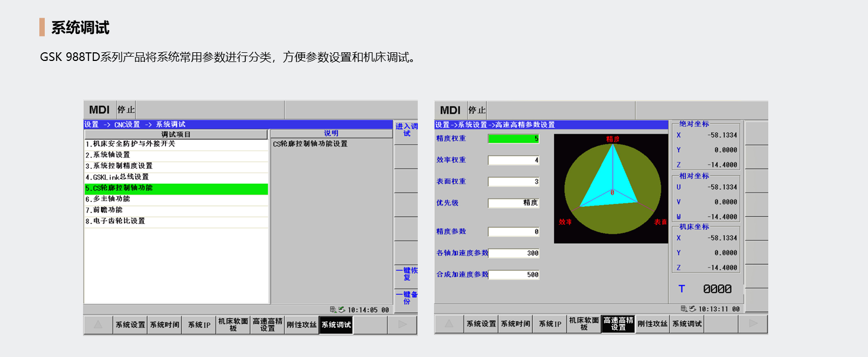Screen dimensions: 868x357
Task: Click the green 精度权重 input field
Action: [513, 139]
